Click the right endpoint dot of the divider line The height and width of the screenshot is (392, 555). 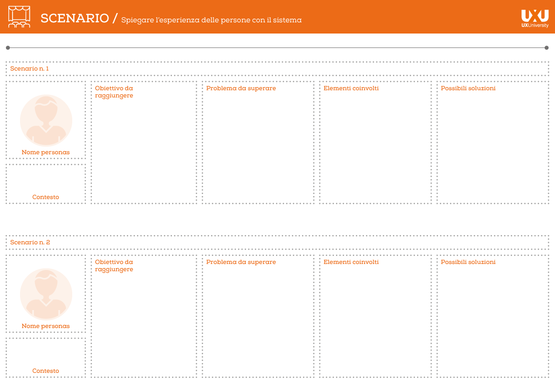point(547,47)
